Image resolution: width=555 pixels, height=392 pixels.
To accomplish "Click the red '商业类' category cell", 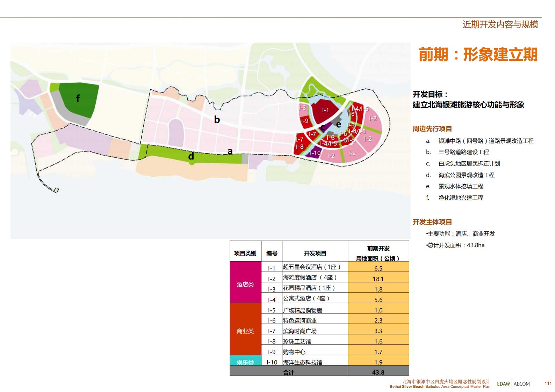I will pyautogui.click(x=245, y=329).
